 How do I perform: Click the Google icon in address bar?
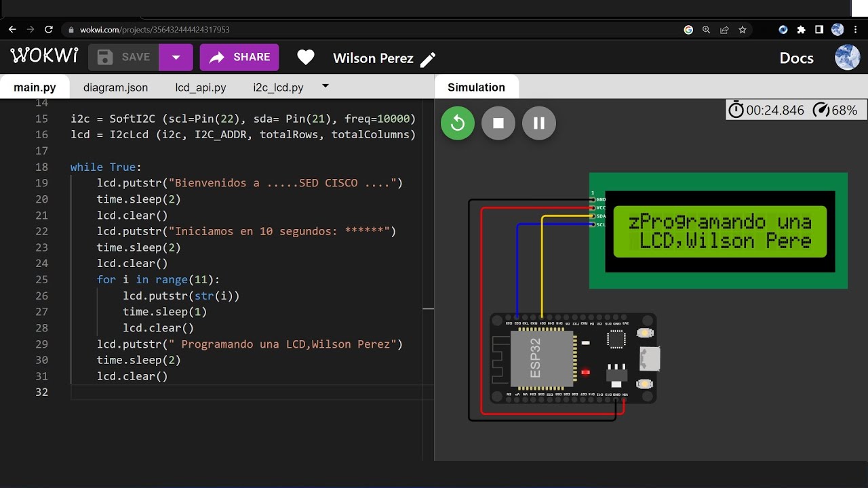pos(688,30)
